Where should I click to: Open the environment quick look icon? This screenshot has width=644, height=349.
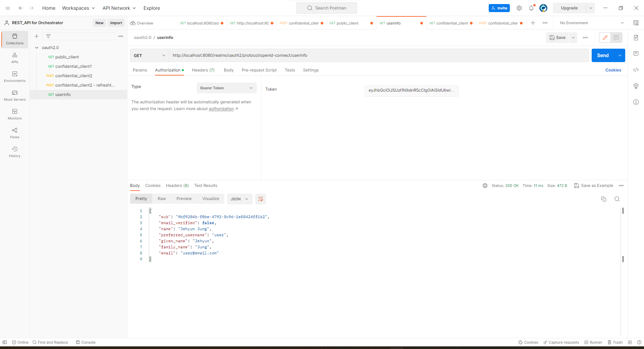point(636,23)
